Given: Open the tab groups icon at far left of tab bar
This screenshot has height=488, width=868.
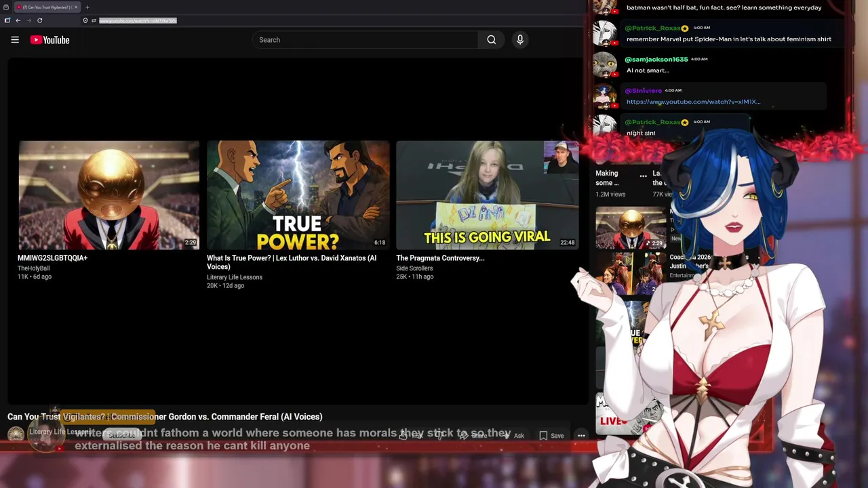Looking at the screenshot, I should pos(5,7).
